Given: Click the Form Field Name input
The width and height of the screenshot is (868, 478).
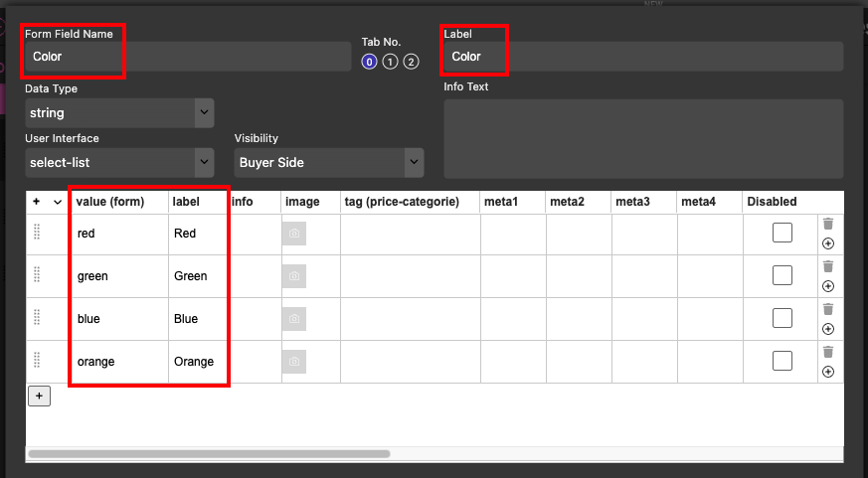Looking at the screenshot, I should pos(188,57).
